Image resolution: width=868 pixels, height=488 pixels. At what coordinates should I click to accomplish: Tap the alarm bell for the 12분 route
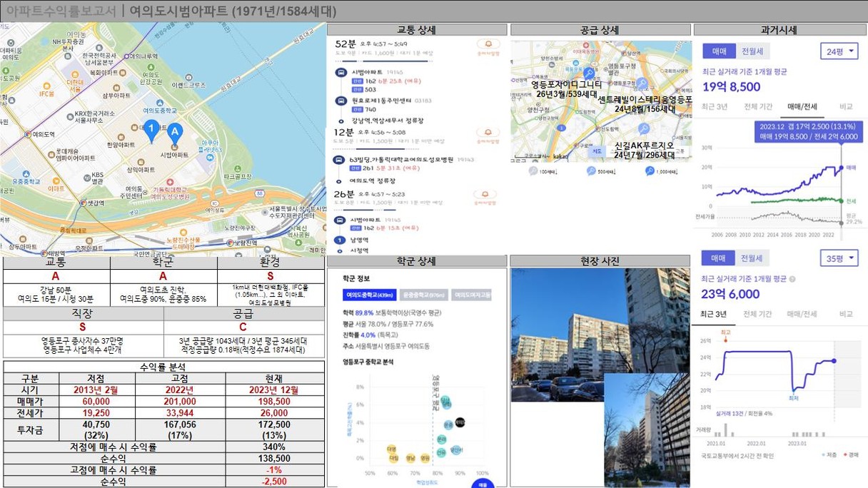[x=488, y=133]
